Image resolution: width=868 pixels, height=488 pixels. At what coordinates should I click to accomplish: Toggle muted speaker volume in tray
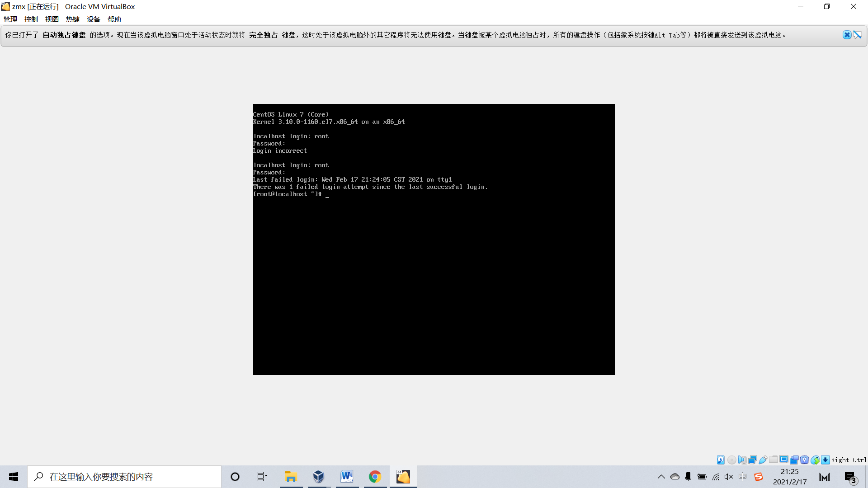tap(729, 477)
